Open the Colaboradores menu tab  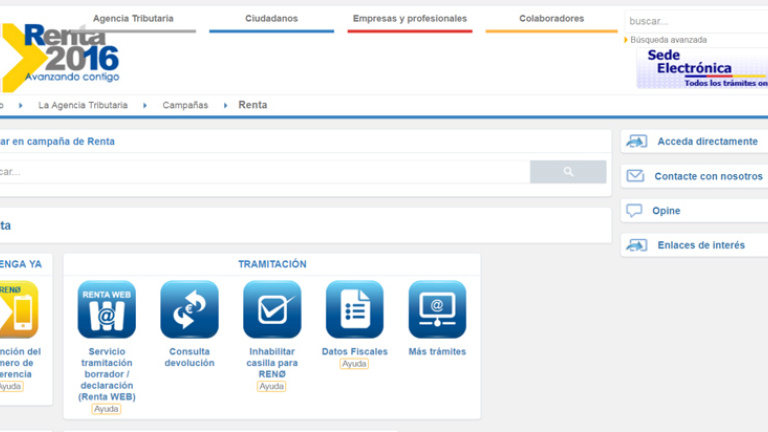point(551,19)
